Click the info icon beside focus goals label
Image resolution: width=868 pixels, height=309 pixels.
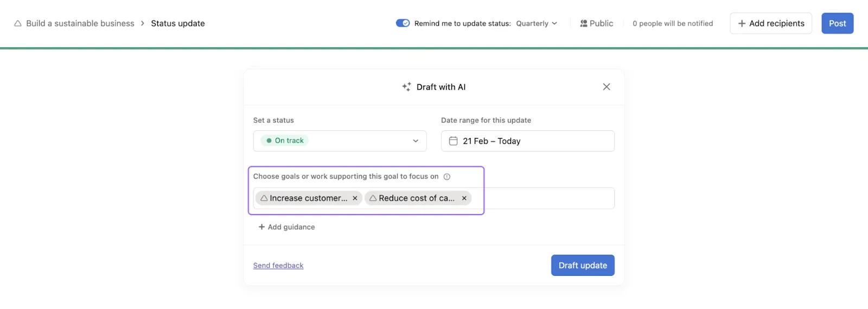pos(447,176)
